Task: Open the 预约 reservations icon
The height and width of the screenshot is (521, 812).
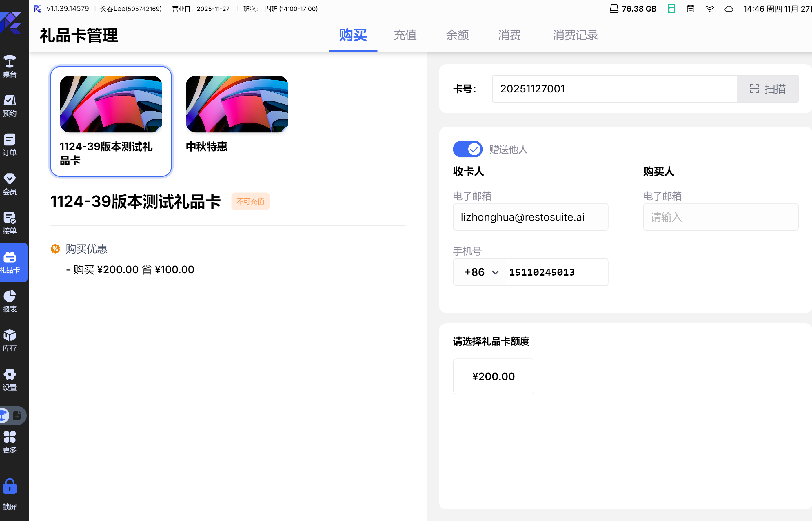Action: pyautogui.click(x=10, y=105)
